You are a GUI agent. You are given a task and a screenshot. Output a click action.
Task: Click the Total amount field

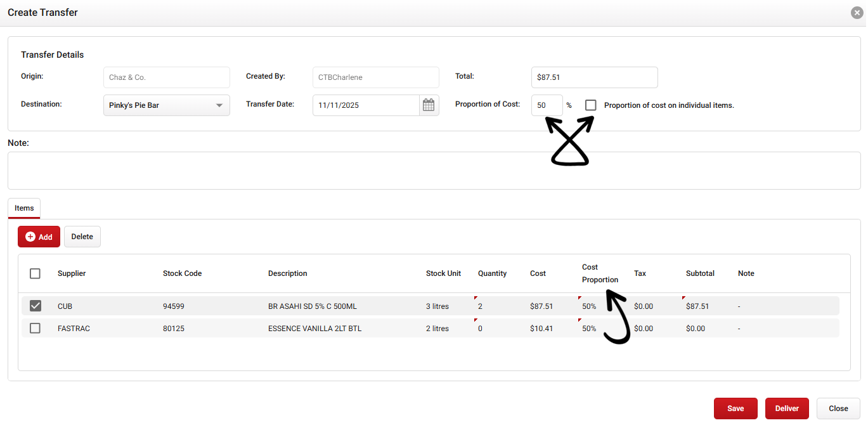pyautogui.click(x=594, y=77)
